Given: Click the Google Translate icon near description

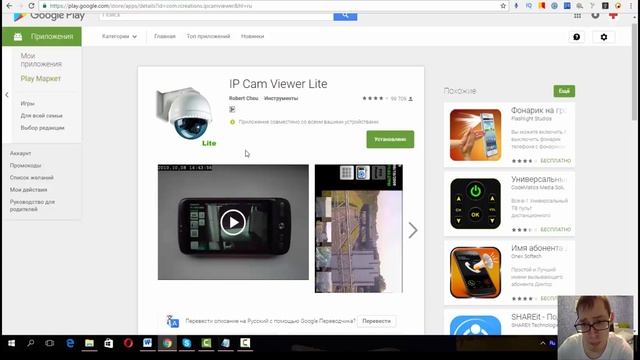Looking at the screenshot, I should click(173, 321).
